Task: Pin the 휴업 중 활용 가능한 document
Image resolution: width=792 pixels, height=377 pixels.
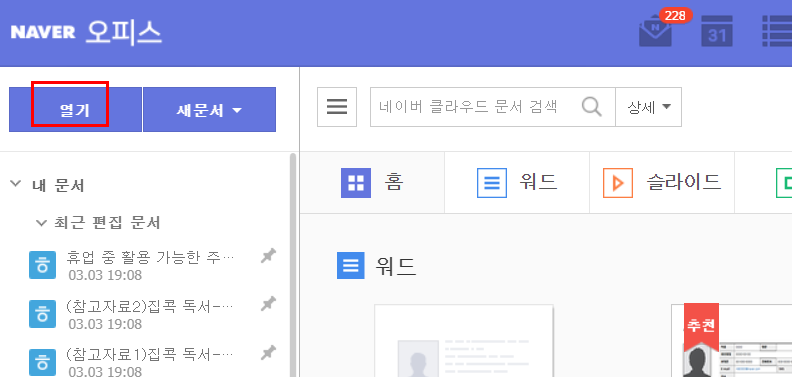Action: click(268, 257)
